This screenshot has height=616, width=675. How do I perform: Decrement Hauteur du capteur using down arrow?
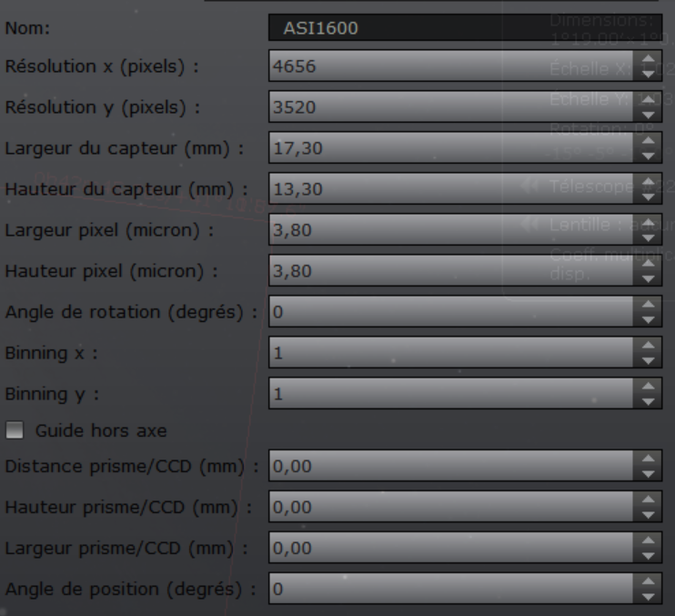click(x=648, y=197)
